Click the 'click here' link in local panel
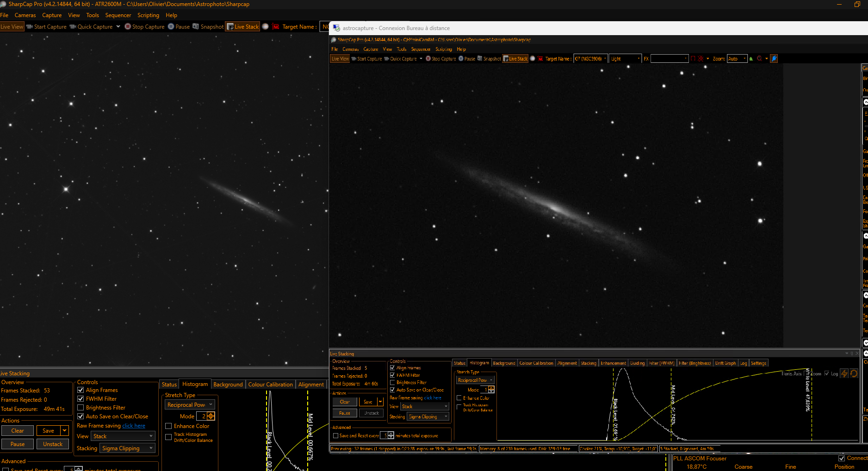The image size is (868, 471). (x=134, y=426)
